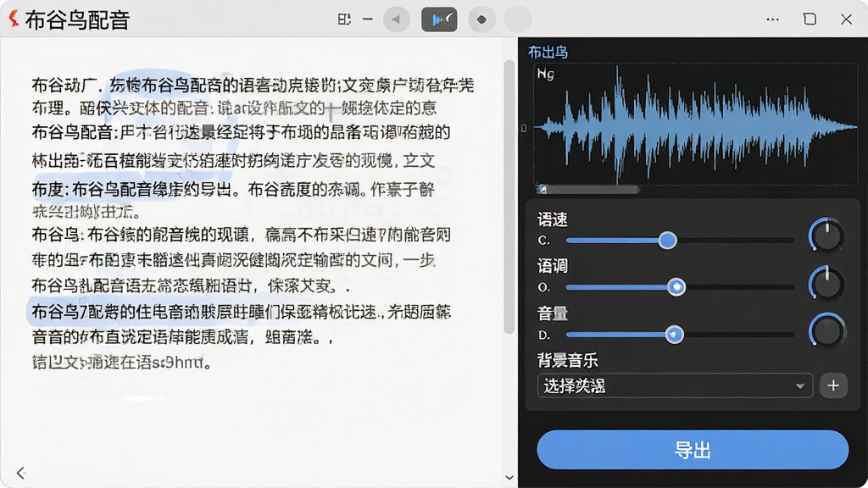Start playback with the highlighted play button

[439, 19]
